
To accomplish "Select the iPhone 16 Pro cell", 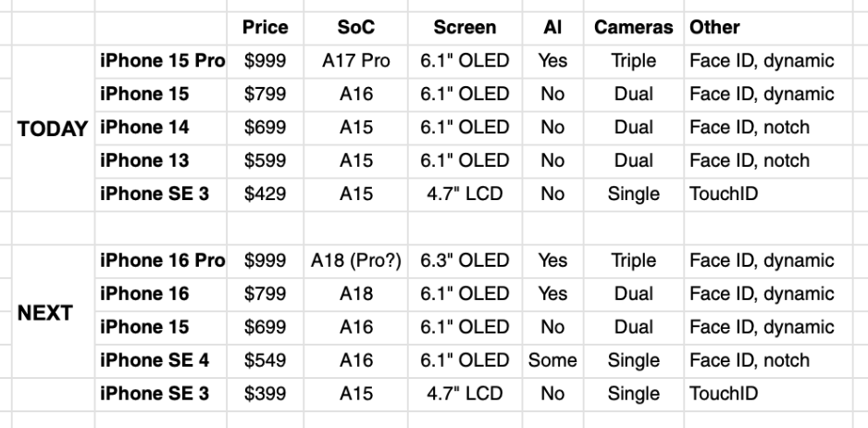I will point(162,261).
